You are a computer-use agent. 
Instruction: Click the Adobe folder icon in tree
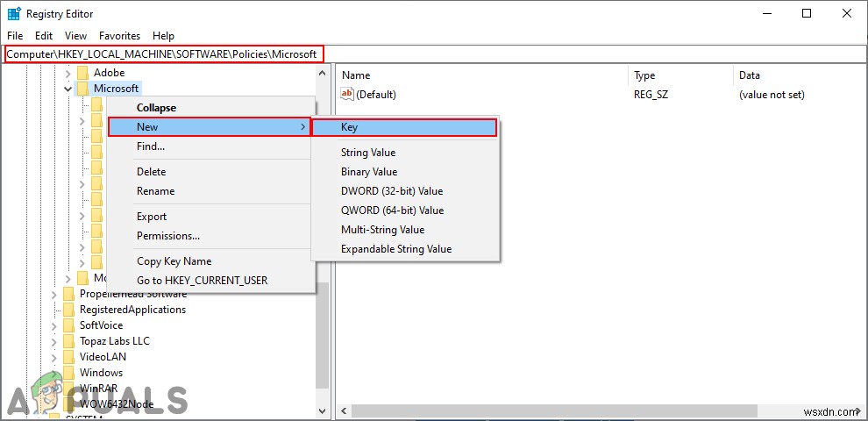click(x=83, y=73)
